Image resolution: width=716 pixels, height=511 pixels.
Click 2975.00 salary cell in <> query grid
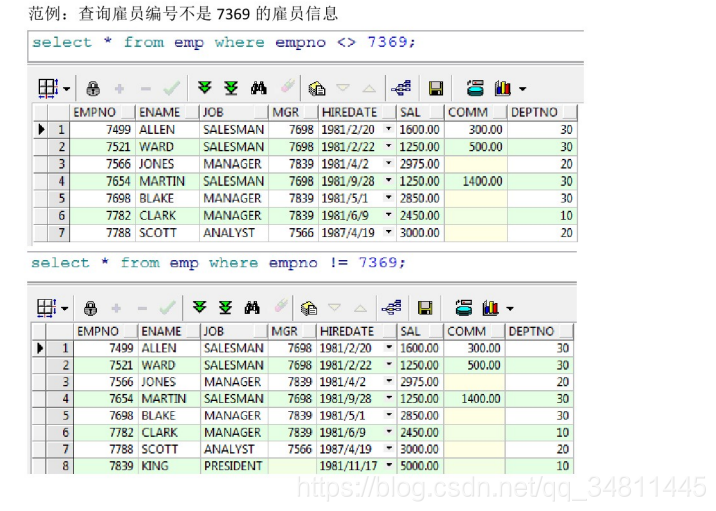pyautogui.click(x=420, y=164)
